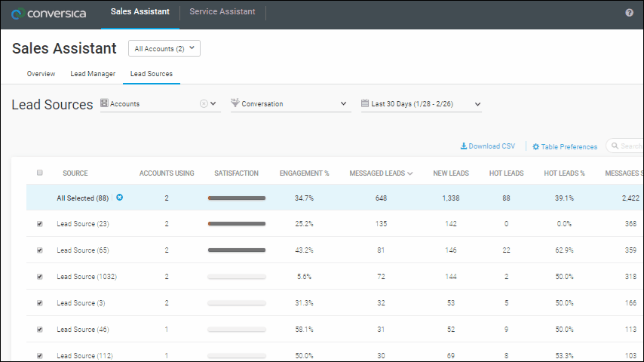Click the Accounts filter building icon
The height and width of the screenshot is (362, 644).
tap(104, 103)
